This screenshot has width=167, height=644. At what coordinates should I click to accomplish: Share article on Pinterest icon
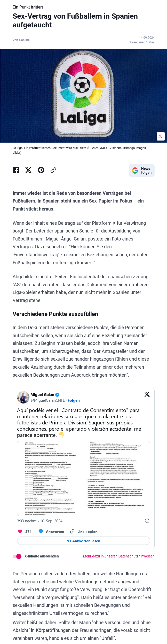pyautogui.click(x=41, y=170)
